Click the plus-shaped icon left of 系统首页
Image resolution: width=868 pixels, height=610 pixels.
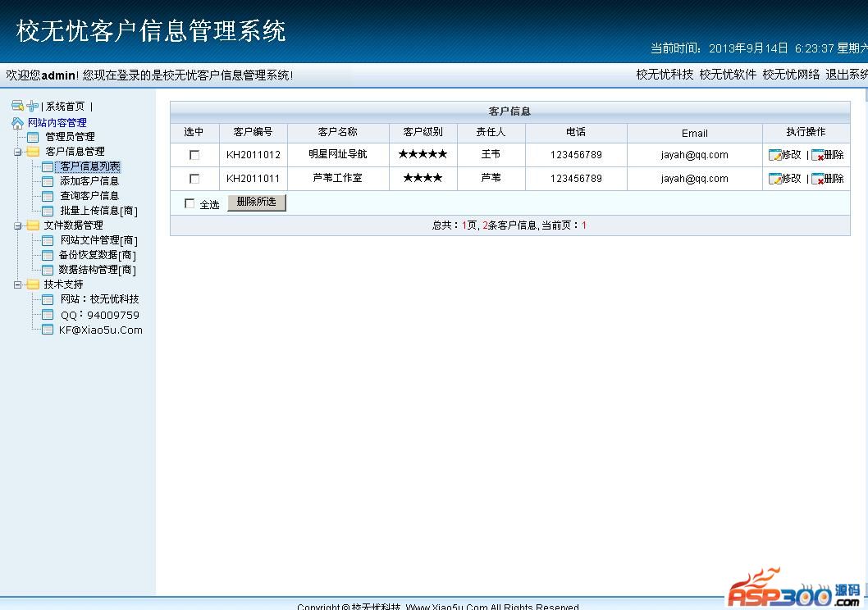32,106
